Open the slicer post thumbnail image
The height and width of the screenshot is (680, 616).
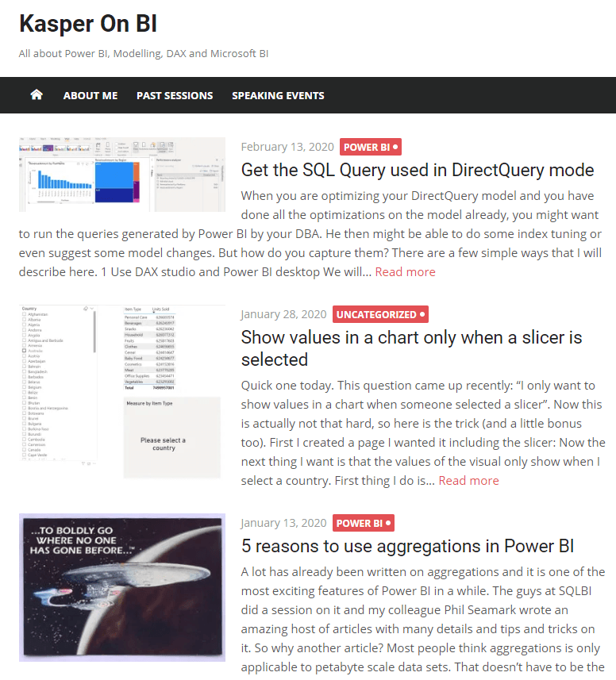122,392
